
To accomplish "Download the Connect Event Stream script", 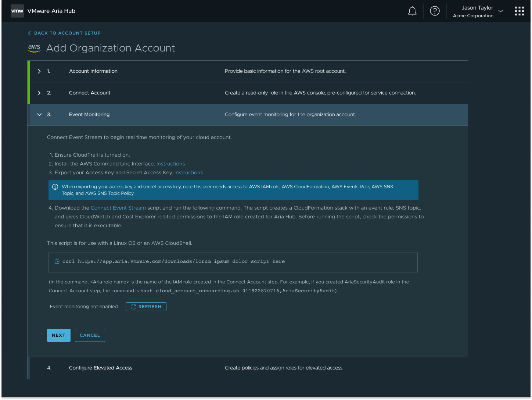I will click(x=118, y=208).
